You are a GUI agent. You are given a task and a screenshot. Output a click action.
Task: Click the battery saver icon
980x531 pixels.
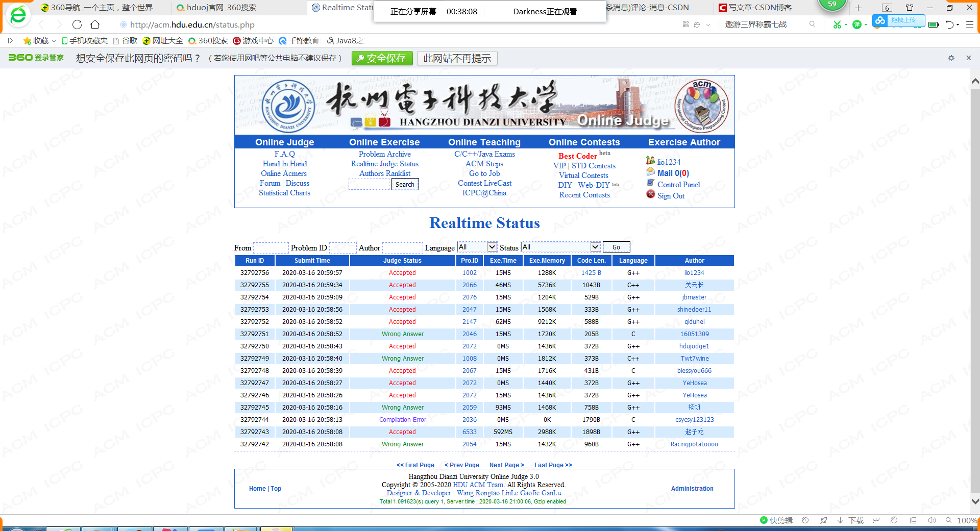(x=934, y=24)
